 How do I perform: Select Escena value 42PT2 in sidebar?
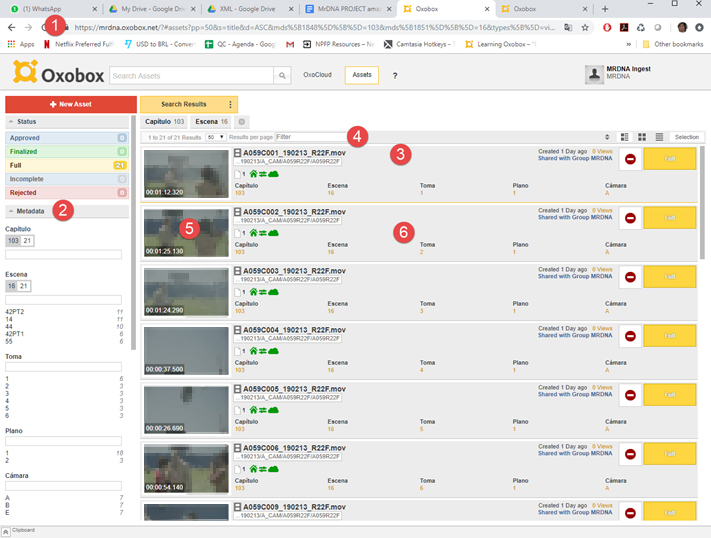pos(15,312)
